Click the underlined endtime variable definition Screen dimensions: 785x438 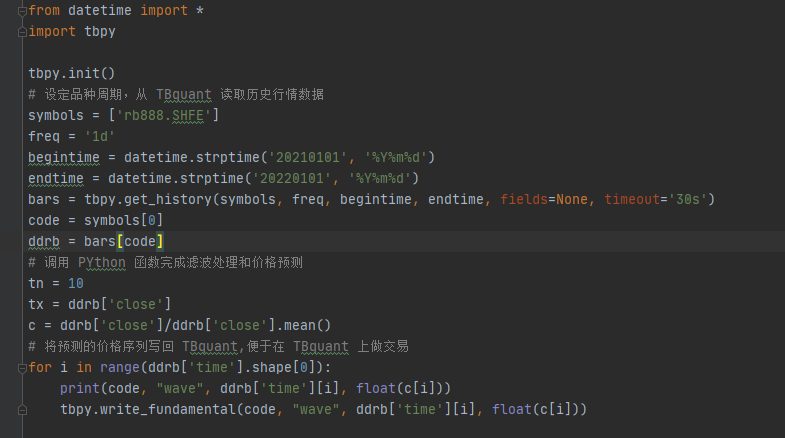pyautogui.click(x=56, y=179)
